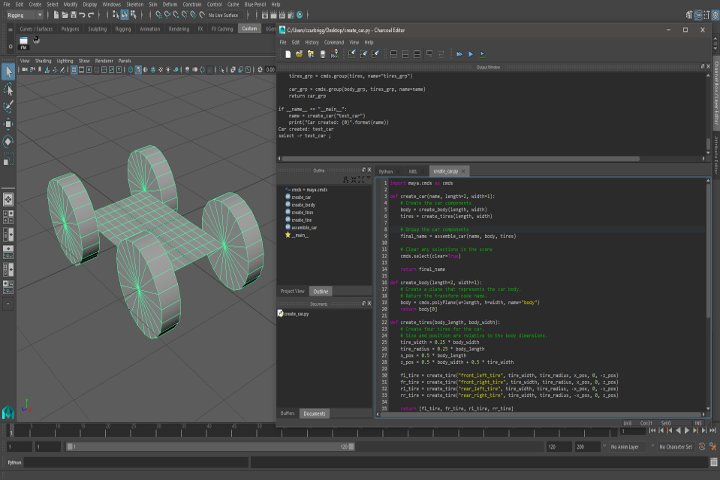Open the No Character Set dropdown

675,446
